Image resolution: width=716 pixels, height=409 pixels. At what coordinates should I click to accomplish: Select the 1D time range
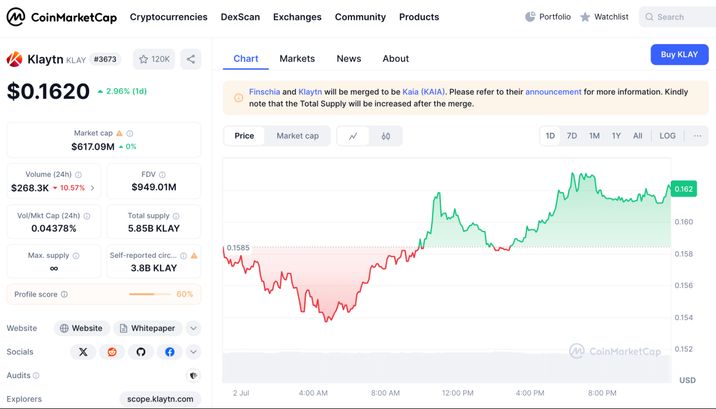pos(550,136)
